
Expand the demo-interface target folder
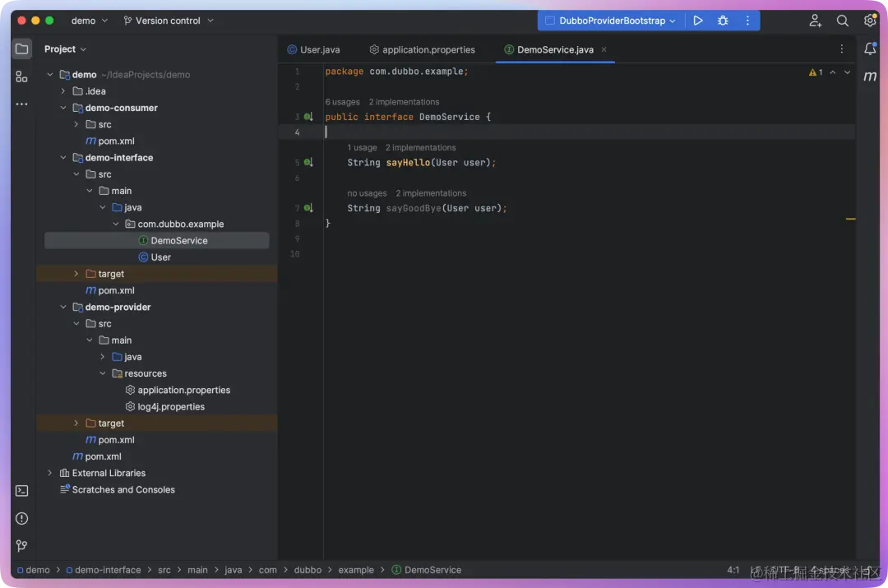pyautogui.click(x=76, y=274)
